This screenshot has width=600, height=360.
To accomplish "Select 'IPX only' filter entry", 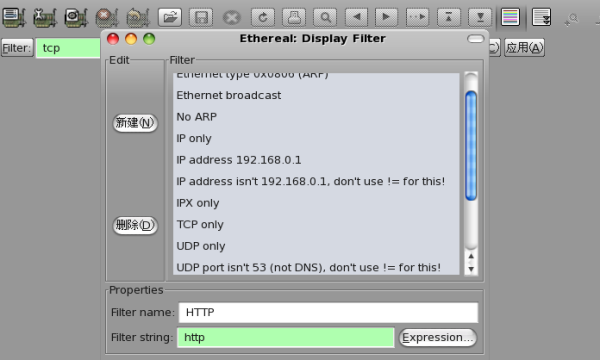I will (x=316, y=203).
